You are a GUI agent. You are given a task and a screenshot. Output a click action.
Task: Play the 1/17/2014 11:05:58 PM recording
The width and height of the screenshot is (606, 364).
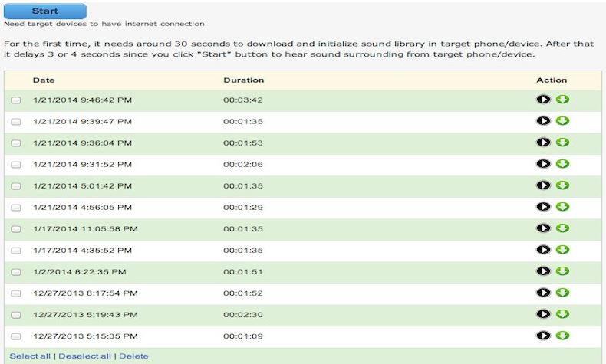543,228
